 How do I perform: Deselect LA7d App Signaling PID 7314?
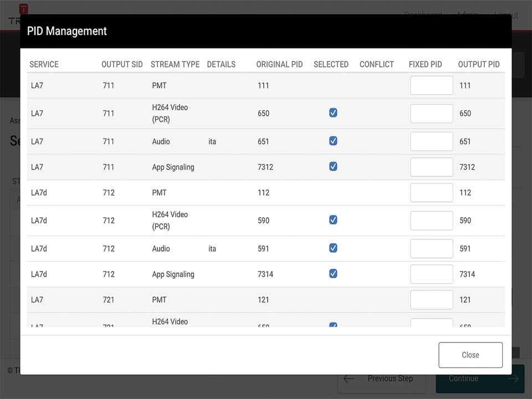tap(333, 273)
